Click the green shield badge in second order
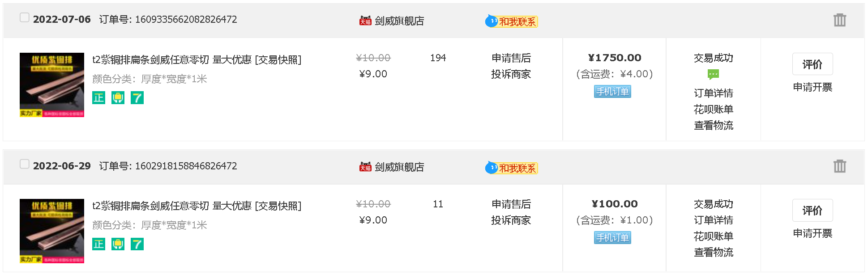868x278 pixels. tap(118, 244)
